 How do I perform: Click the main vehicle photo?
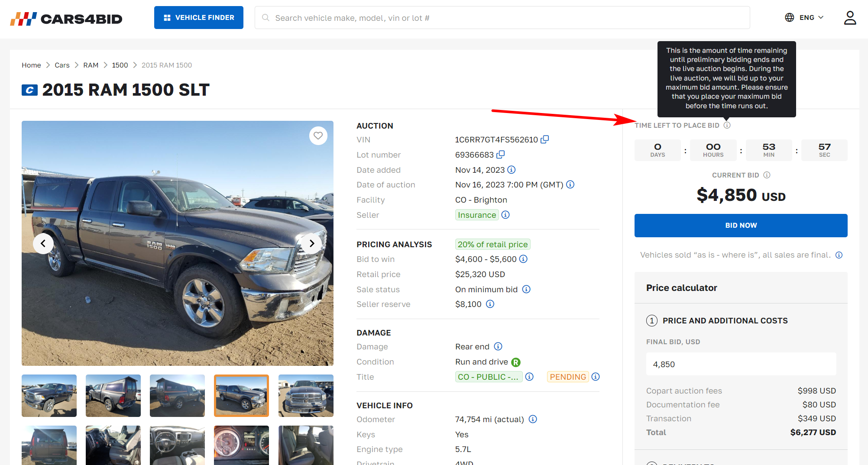pyautogui.click(x=178, y=243)
